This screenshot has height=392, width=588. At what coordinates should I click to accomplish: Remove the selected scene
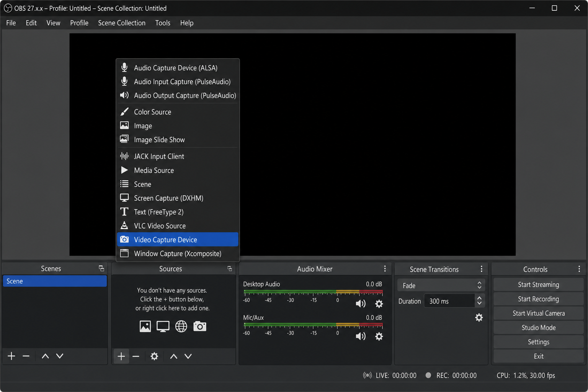click(x=26, y=356)
